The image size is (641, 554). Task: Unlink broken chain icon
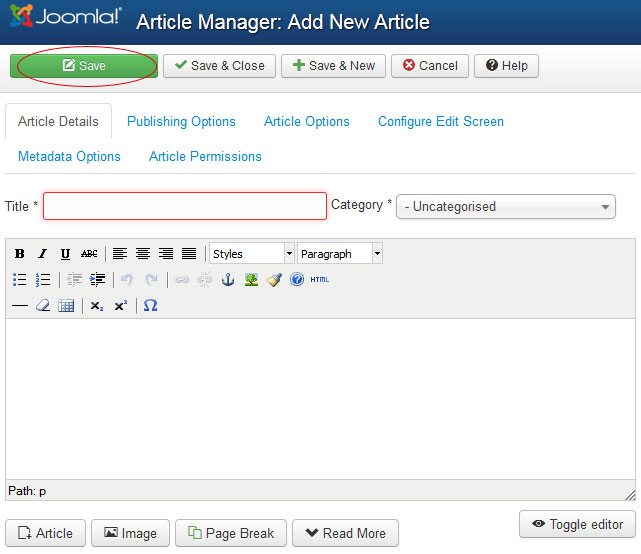pos(204,280)
